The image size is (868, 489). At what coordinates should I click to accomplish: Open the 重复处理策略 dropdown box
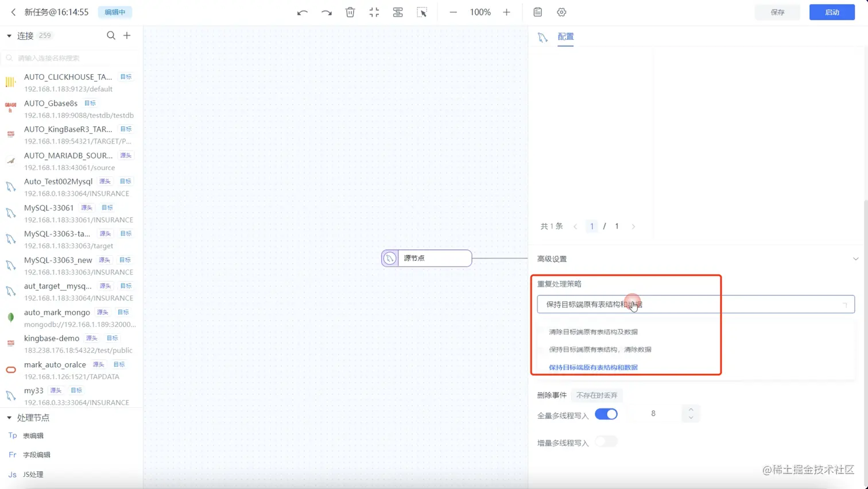pyautogui.click(x=696, y=305)
